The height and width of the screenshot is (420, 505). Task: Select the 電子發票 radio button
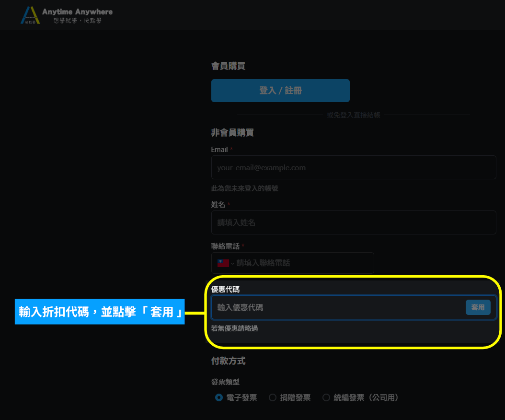coord(219,397)
